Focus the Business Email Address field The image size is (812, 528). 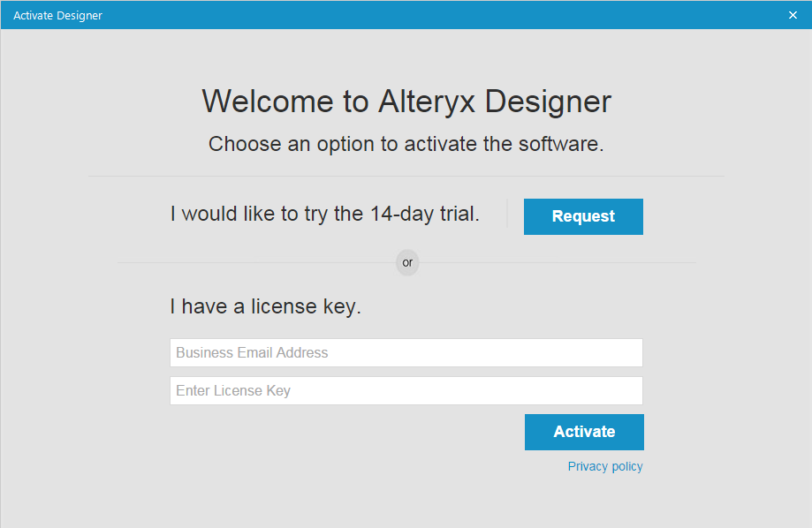coord(406,352)
